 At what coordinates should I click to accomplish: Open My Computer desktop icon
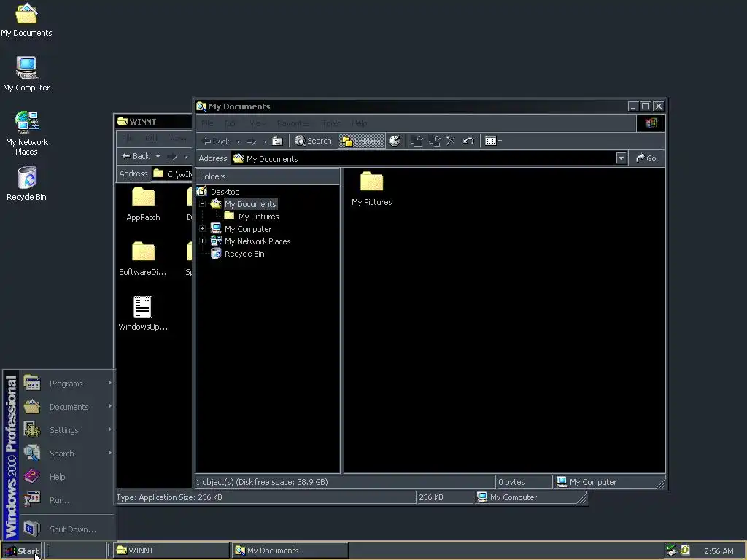click(26, 74)
